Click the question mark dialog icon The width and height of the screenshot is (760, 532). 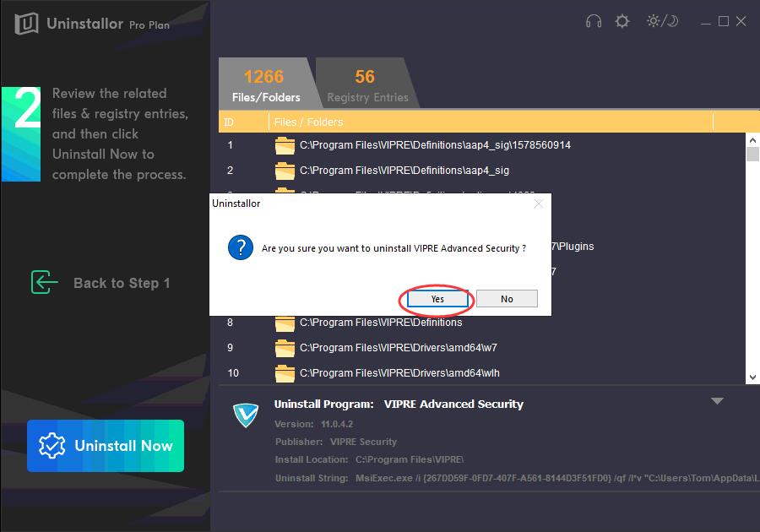click(x=241, y=247)
